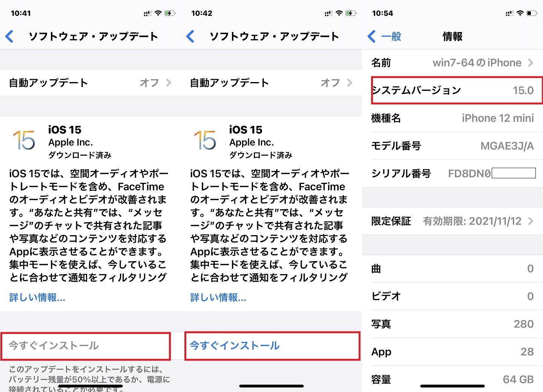Tap the システムバージョン 15.0 row
This screenshot has width=543, height=392.
(x=452, y=90)
